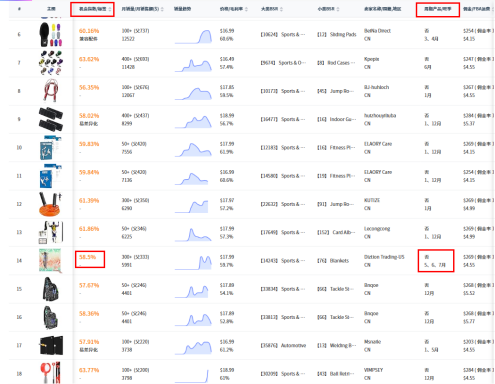Open seller ELAORY Care in row 10

pyautogui.click(x=378, y=144)
